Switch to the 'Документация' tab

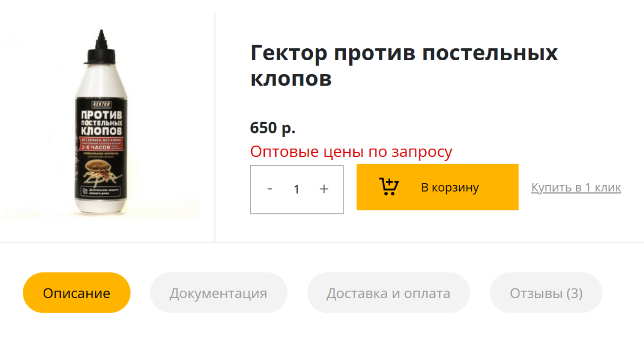tap(219, 292)
